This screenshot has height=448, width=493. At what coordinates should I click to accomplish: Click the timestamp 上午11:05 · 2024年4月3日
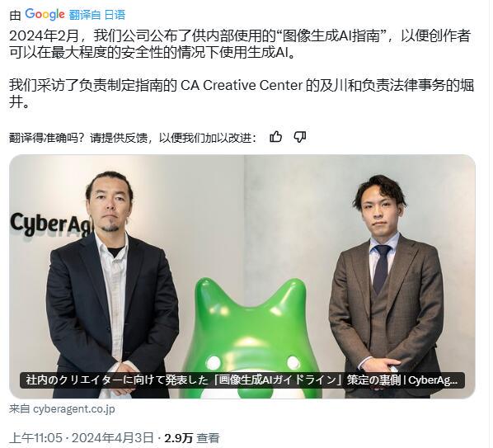[82, 437]
